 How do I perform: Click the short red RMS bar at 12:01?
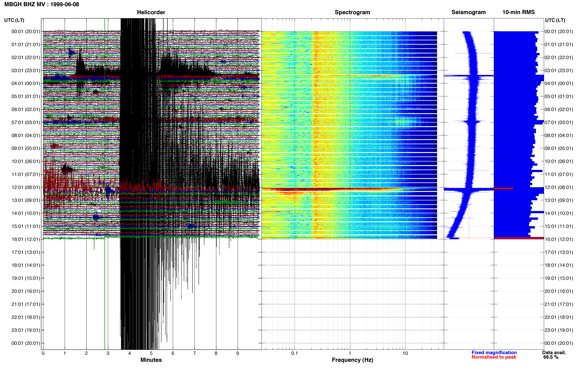(x=504, y=188)
